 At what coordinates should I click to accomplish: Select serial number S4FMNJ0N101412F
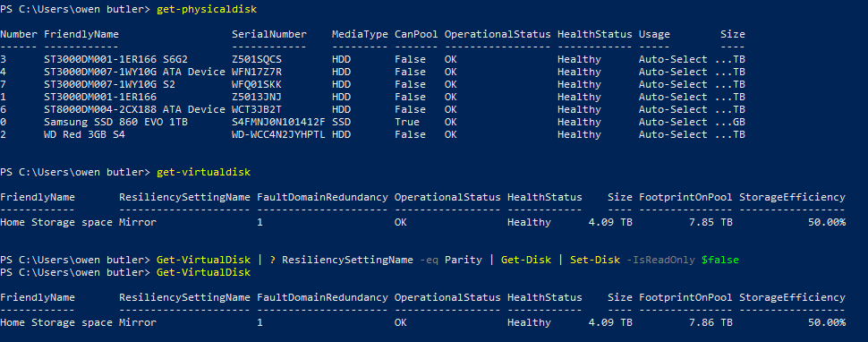pos(278,122)
